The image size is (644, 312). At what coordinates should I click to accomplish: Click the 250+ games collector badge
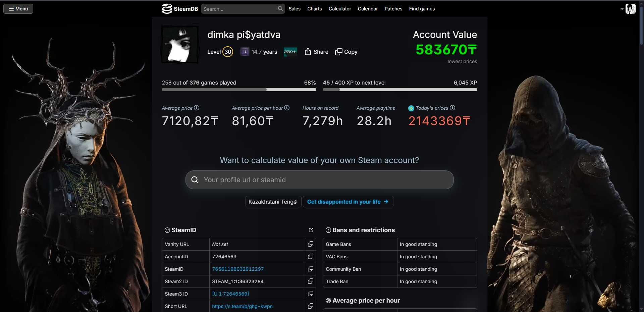[290, 52]
